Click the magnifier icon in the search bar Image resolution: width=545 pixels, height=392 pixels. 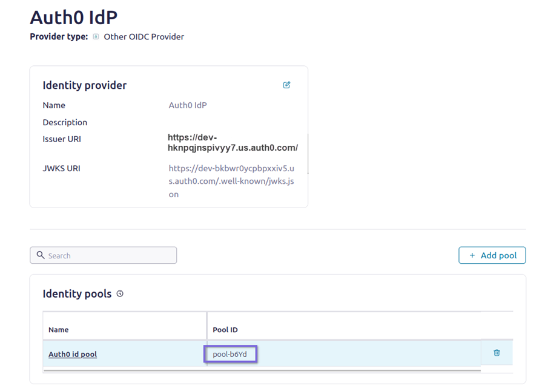pos(40,255)
